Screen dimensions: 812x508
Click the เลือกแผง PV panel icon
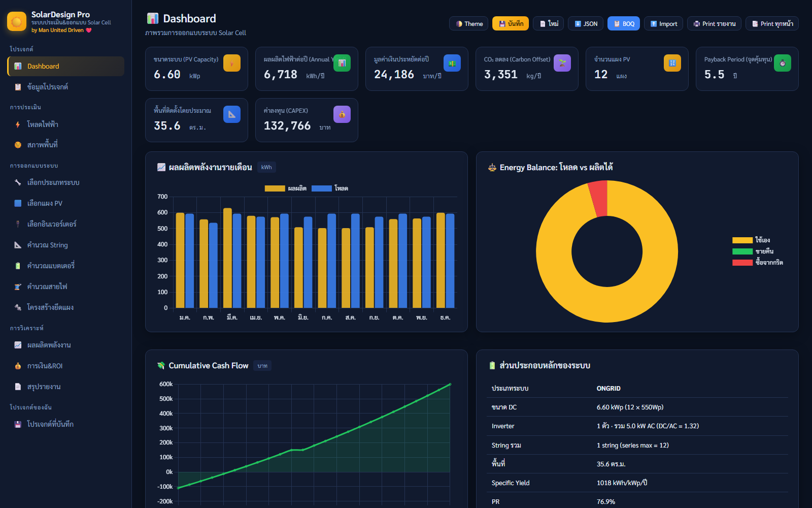18,203
